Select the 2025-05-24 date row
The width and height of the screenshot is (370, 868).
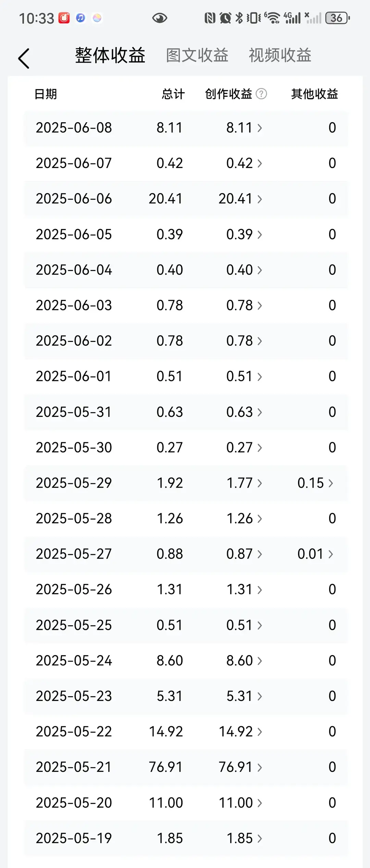click(x=186, y=661)
